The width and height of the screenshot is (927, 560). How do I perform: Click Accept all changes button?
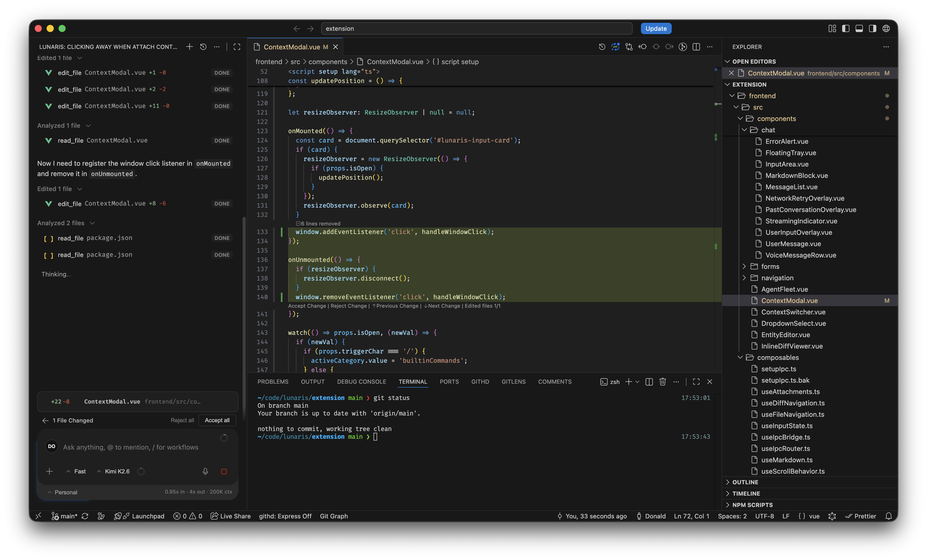[217, 420]
